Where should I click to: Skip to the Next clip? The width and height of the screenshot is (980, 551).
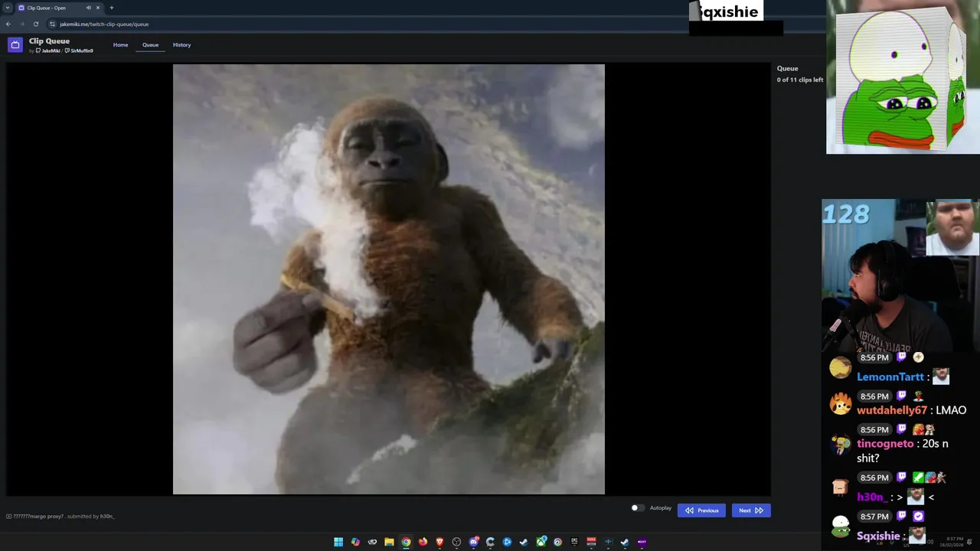tap(751, 510)
